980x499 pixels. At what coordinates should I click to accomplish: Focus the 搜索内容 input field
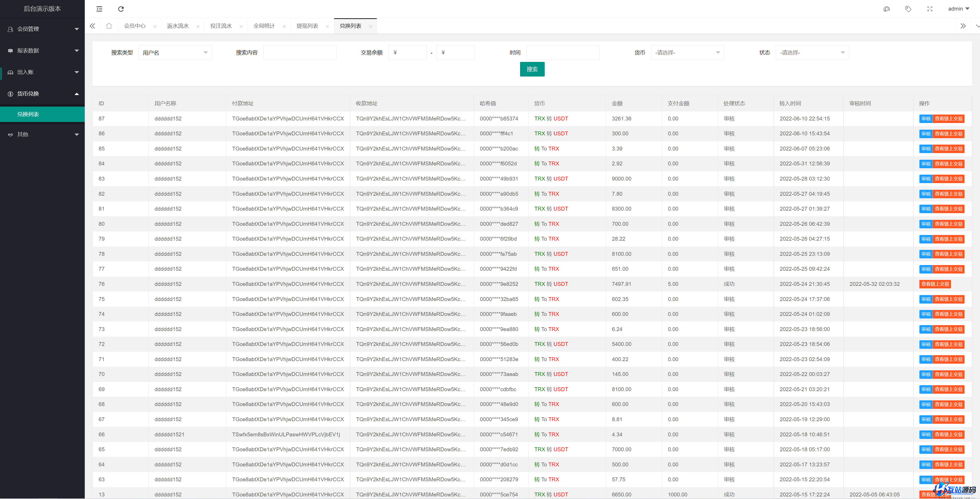(x=300, y=52)
